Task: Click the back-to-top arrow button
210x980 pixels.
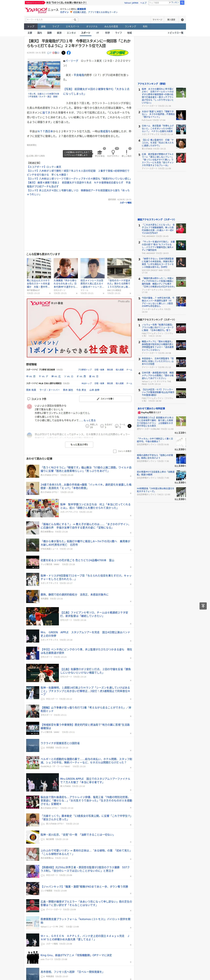Action: pyautogui.click(x=203, y=606)
